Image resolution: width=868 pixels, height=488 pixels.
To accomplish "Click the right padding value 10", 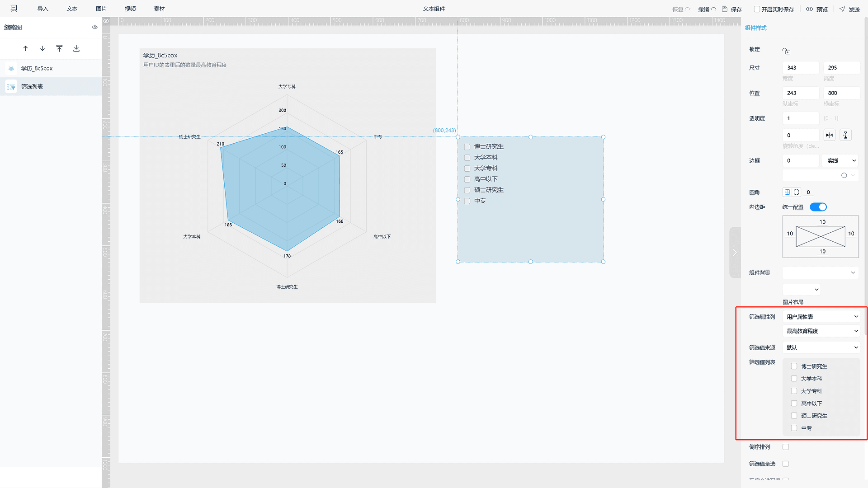I will 851,234.
